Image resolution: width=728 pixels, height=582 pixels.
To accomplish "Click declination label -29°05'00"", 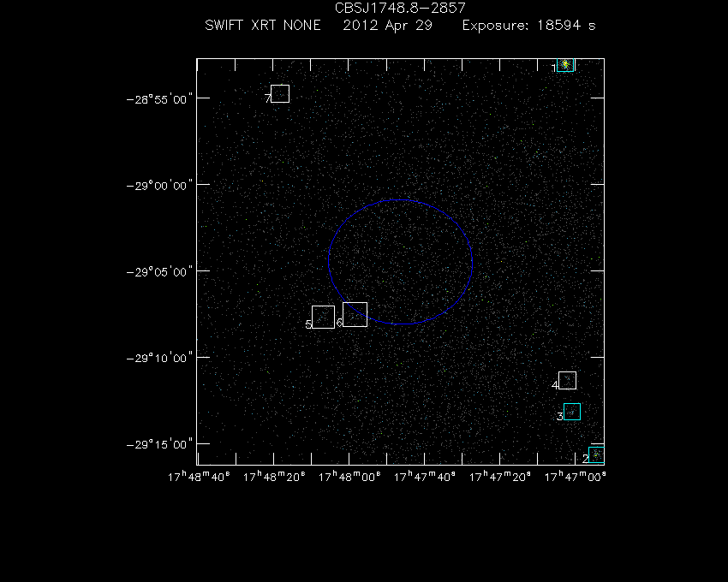I will coord(159,272).
